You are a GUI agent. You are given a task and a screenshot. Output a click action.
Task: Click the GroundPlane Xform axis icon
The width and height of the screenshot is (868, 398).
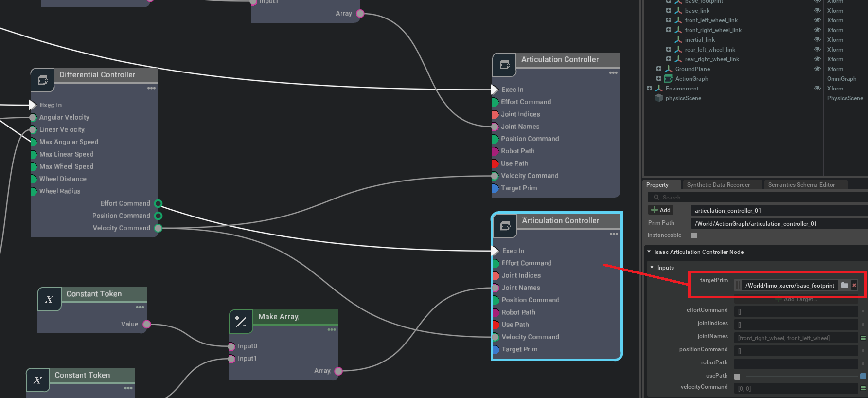pyautogui.click(x=669, y=69)
